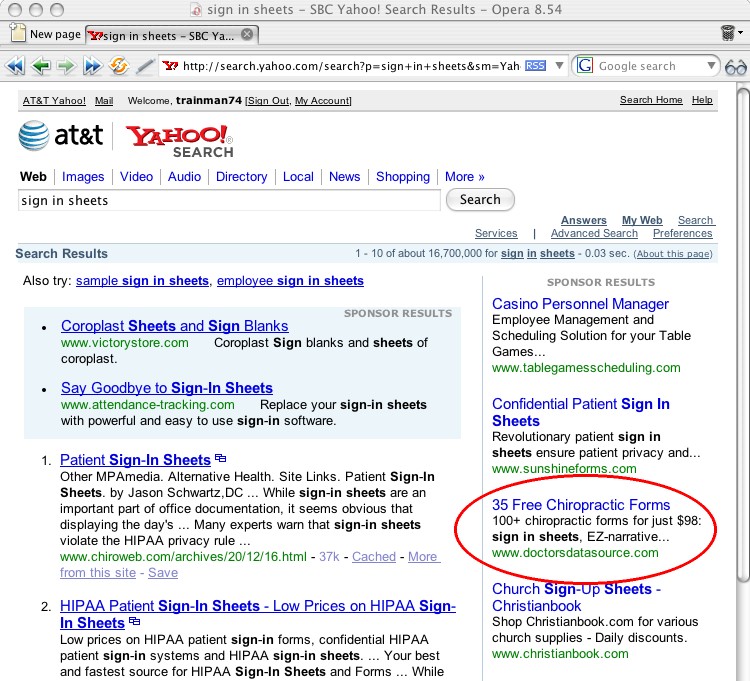Click the wand (pencil) toolbar icon

pyautogui.click(x=144, y=66)
